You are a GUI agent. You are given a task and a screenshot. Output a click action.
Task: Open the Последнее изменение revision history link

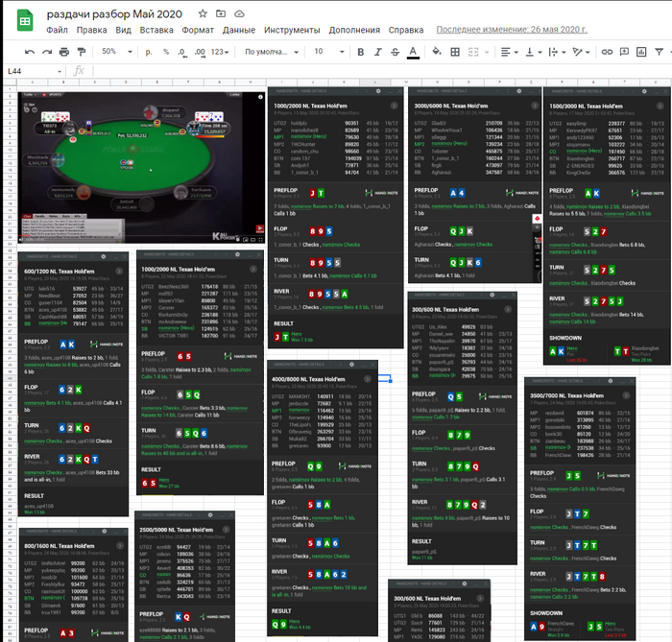point(512,30)
